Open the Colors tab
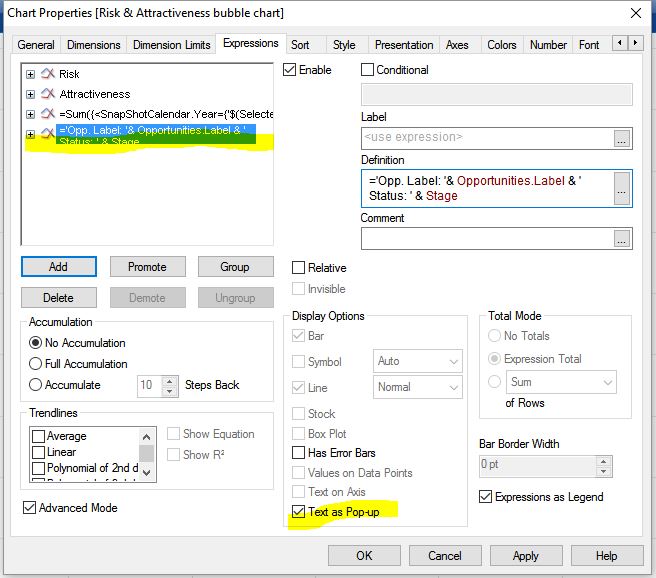Image resolution: width=656 pixels, height=578 pixels. pos(501,45)
